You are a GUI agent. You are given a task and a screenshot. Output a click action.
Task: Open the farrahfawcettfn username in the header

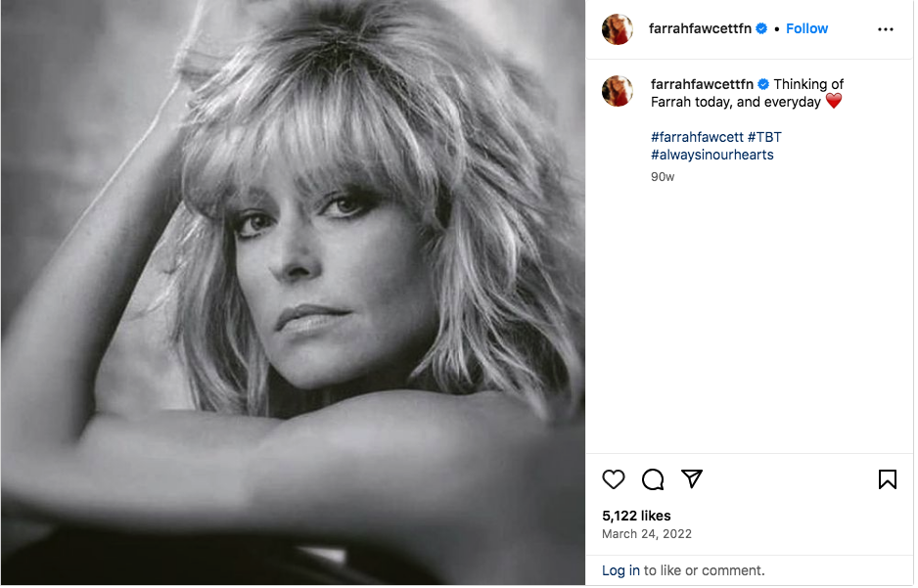click(700, 29)
